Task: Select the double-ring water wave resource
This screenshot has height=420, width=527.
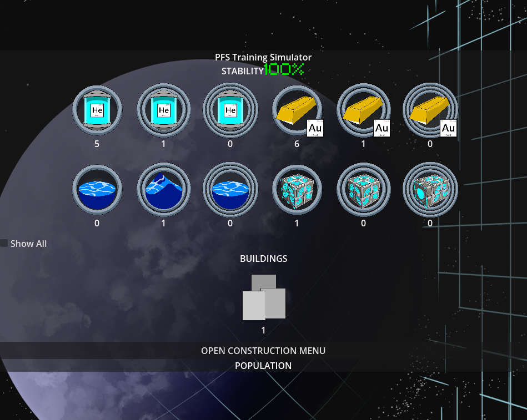Action: [x=163, y=189]
